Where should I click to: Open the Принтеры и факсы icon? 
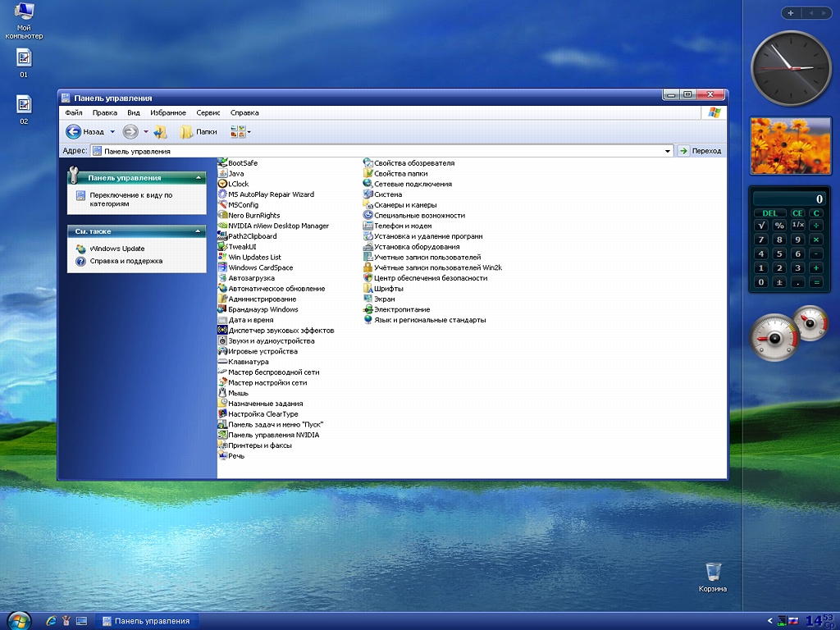(223, 445)
